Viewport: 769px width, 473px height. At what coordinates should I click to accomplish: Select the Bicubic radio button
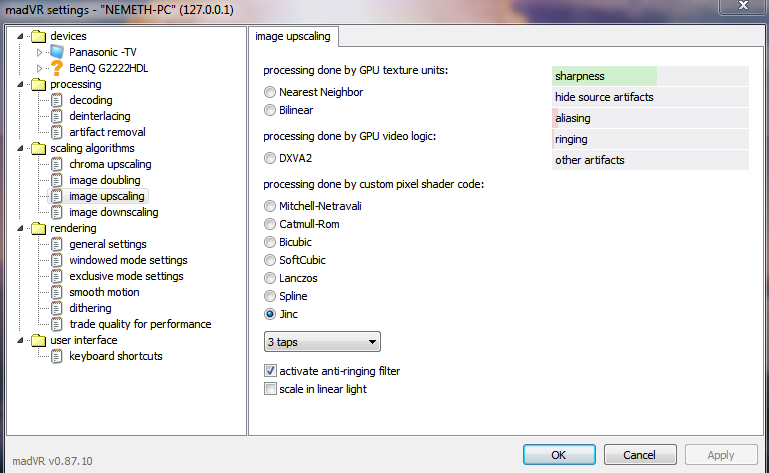click(x=270, y=242)
